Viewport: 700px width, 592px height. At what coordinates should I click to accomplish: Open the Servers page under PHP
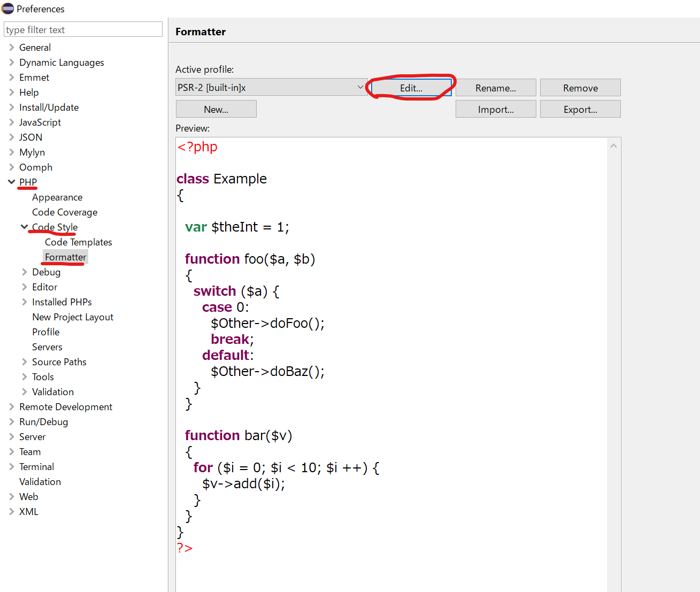(x=47, y=347)
